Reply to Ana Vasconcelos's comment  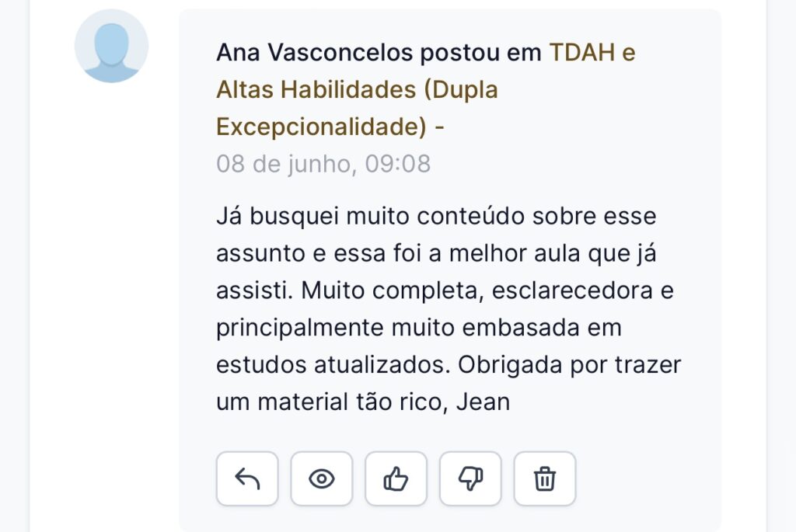247,479
